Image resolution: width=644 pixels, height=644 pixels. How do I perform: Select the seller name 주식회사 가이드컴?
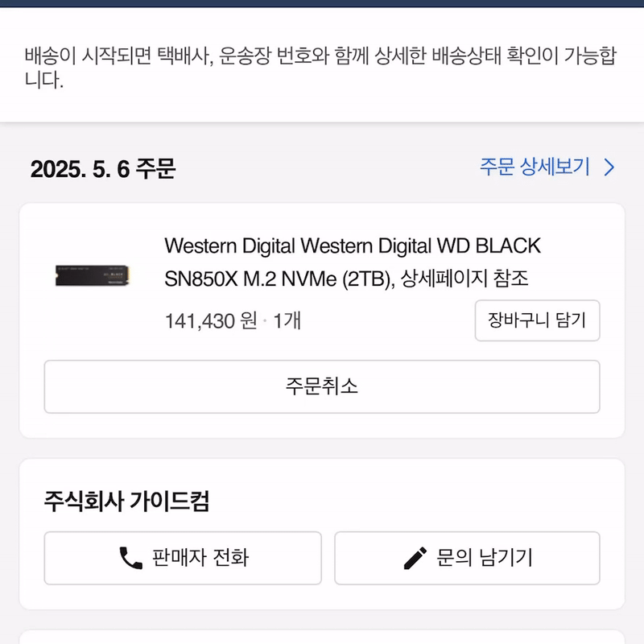coord(127,502)
